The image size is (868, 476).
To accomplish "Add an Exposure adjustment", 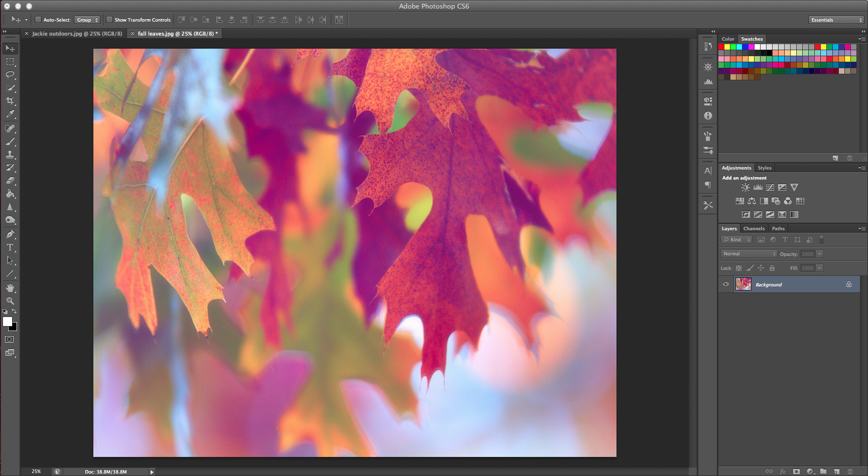I will coord(782,188).
